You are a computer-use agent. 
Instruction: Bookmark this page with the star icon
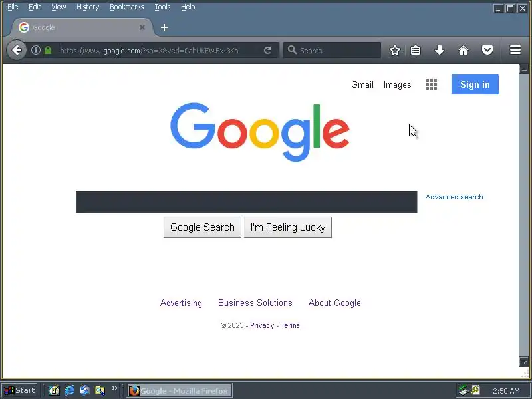394,51
